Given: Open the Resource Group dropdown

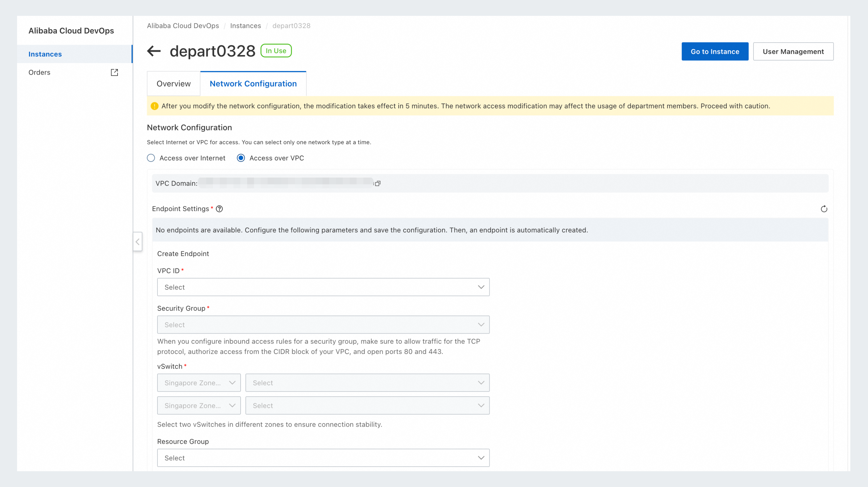Looking at the screenshot, I should tap(323, 458).
